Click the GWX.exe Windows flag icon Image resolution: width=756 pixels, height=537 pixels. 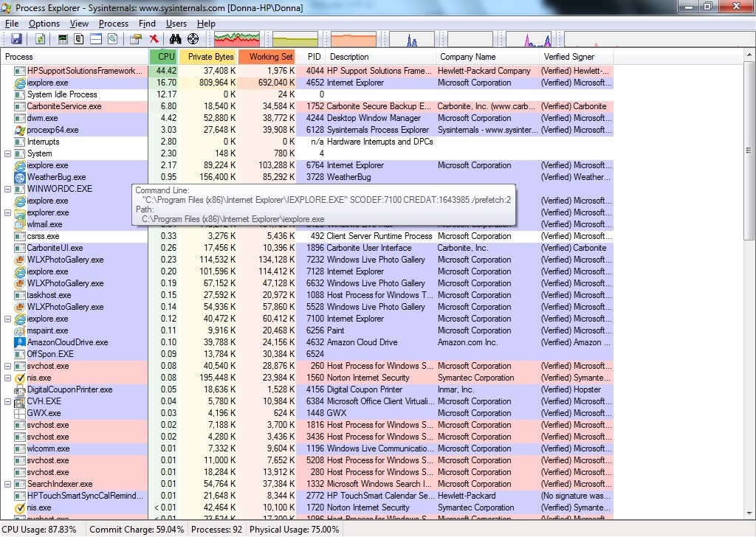[20, 413]
